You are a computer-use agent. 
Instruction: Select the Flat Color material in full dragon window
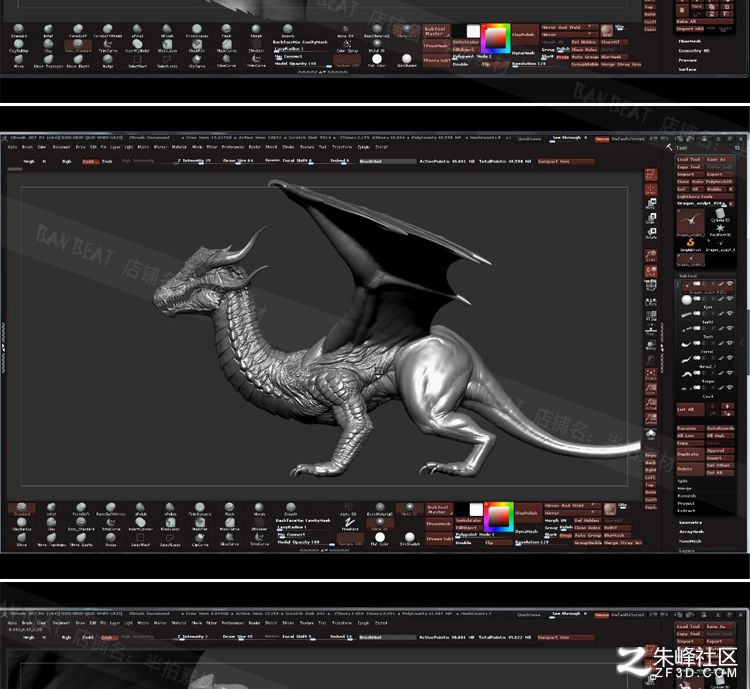(x=380, y=539)
